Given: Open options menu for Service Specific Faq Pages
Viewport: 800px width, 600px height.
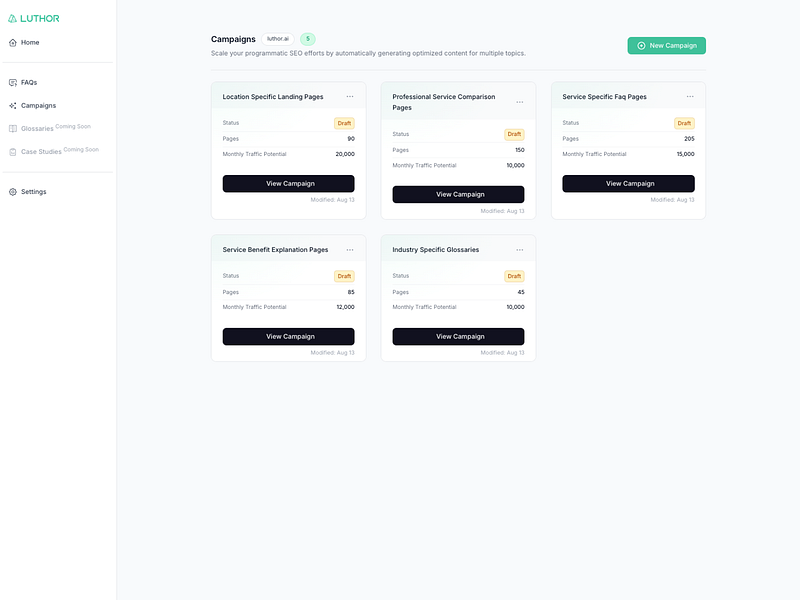Looking at the screenshot, I should coord(690,97).
